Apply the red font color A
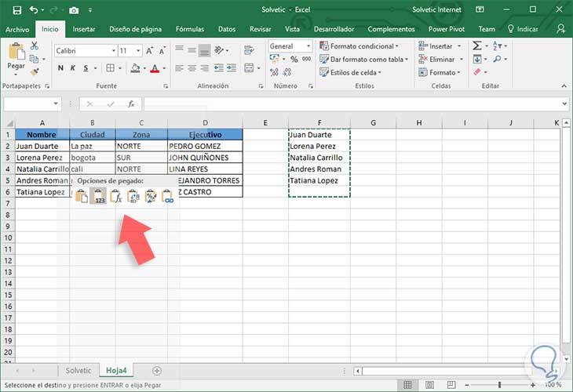Viewport: 573px width, 392px height. (x=155, y=68)
